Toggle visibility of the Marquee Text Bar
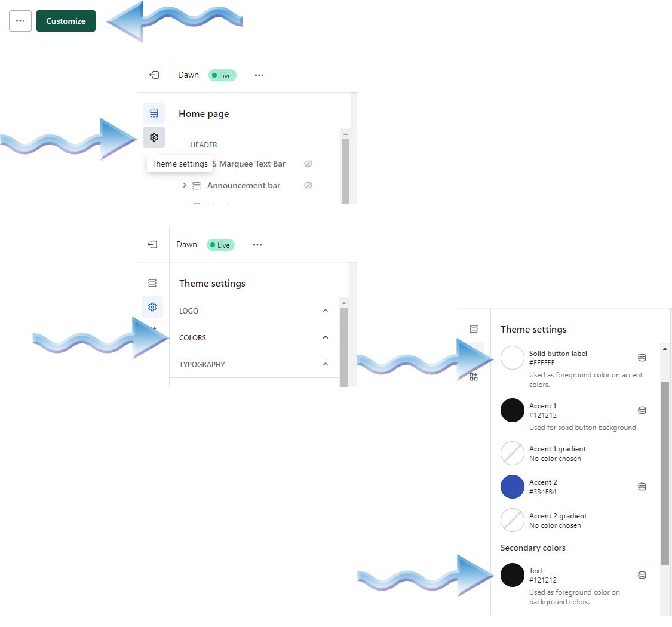The width and height of the screenshot is (672, 627). [x=308, y=164]
